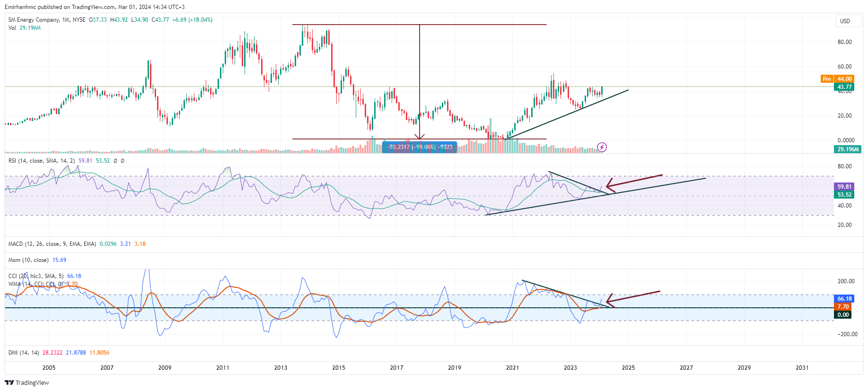Screen dimensions: 868x391
Task: Click the MACD (12, 26, close, 9, EMA, EMA) legend
Action: point(52,244)
